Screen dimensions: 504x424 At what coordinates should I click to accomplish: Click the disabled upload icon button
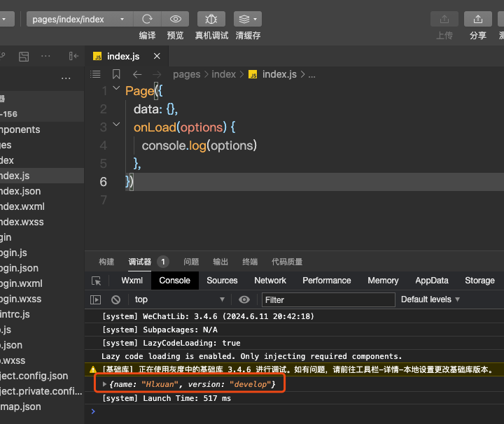[444, 19]
